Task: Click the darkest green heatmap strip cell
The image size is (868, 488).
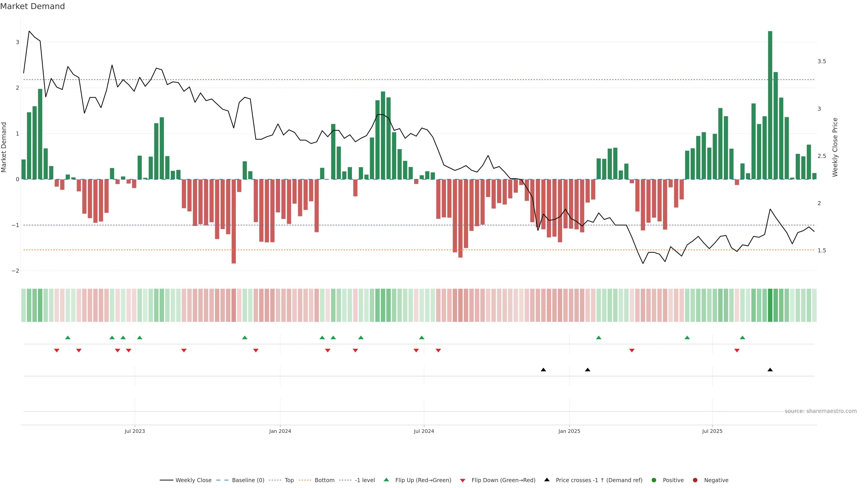Action: point(770,305)
